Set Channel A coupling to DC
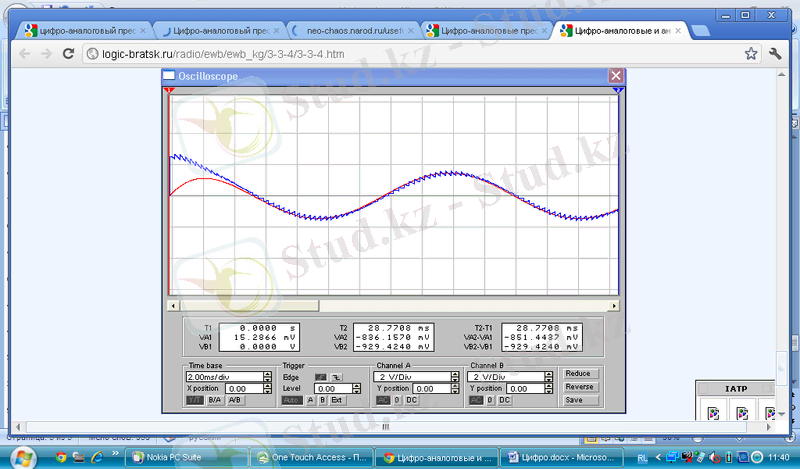The height and width of the screenshot is (469, 800). click(412, 400)
